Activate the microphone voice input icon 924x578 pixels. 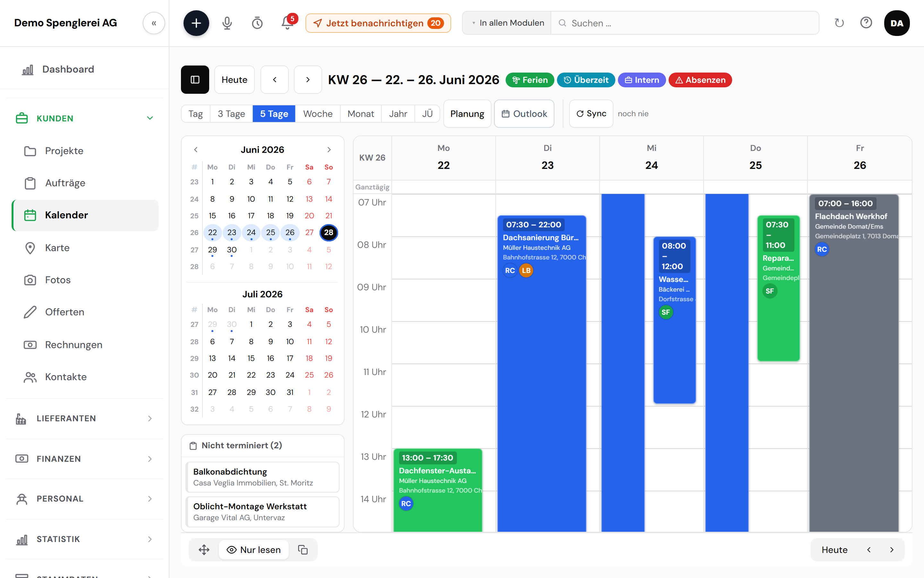[x=227, y=23]
